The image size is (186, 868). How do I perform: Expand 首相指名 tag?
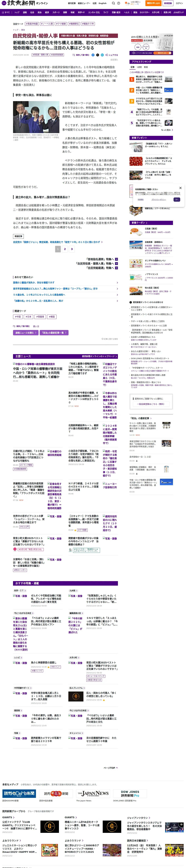point(93,35)
